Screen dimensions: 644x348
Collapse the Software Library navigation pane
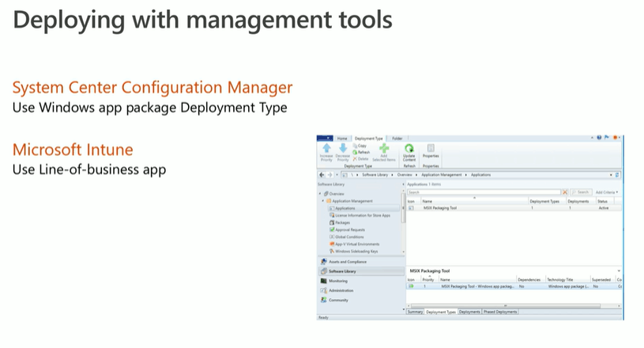[403, 184]
